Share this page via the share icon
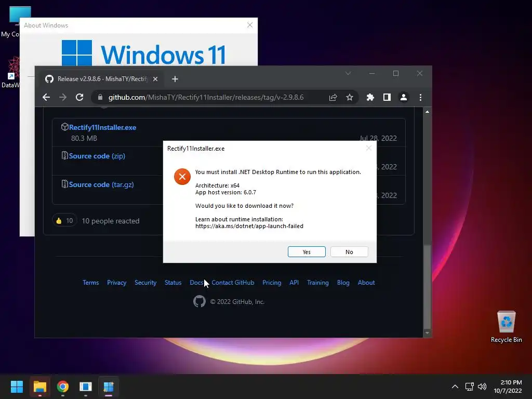532x399 pixels. tap(333, 97)
